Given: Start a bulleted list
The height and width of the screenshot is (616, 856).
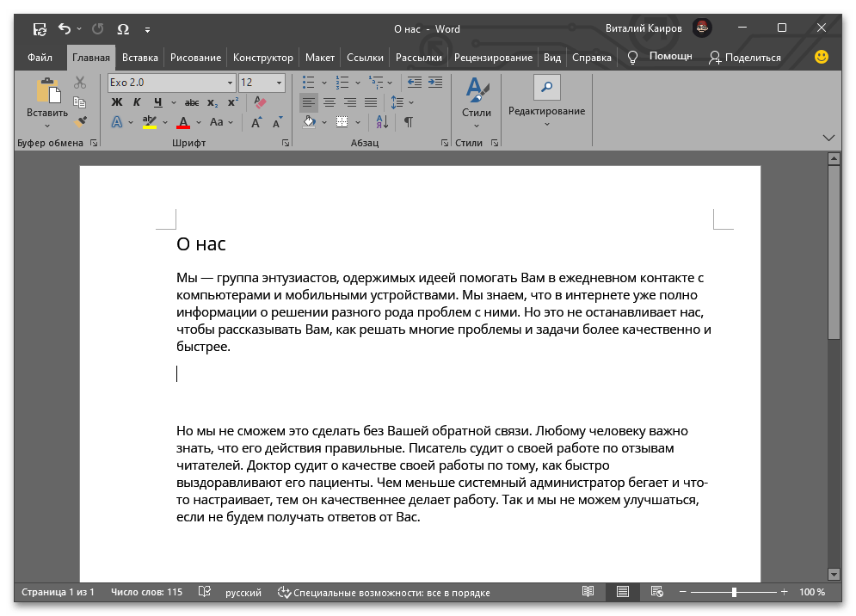Looking at the screenshot, I should (x=309, y=83).
